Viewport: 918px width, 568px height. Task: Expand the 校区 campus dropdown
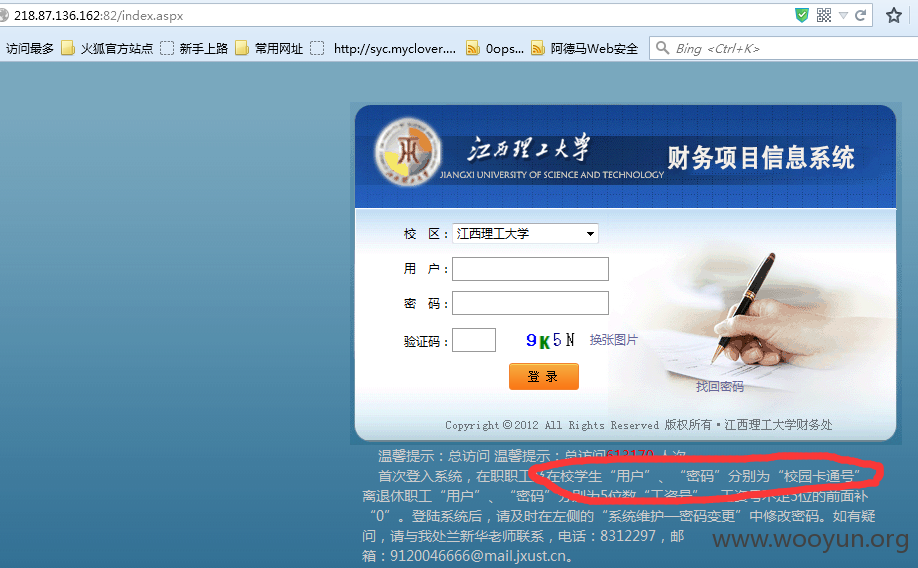(x=525, y=234)
